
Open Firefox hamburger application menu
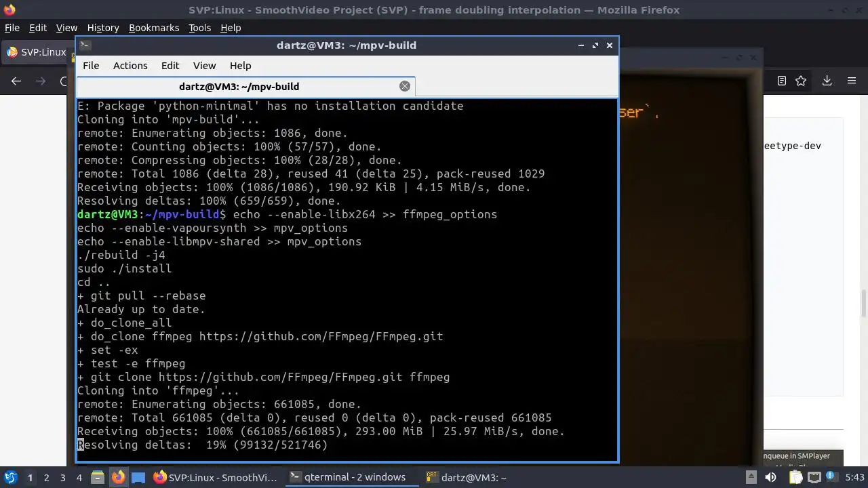(852, 81)
